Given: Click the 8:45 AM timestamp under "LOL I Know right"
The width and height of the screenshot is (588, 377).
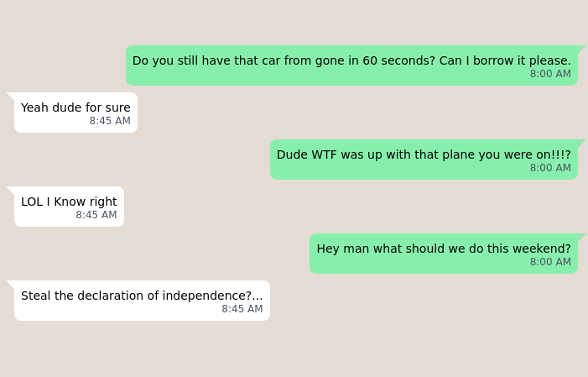Looking at the screenshot, I should 96,215.
